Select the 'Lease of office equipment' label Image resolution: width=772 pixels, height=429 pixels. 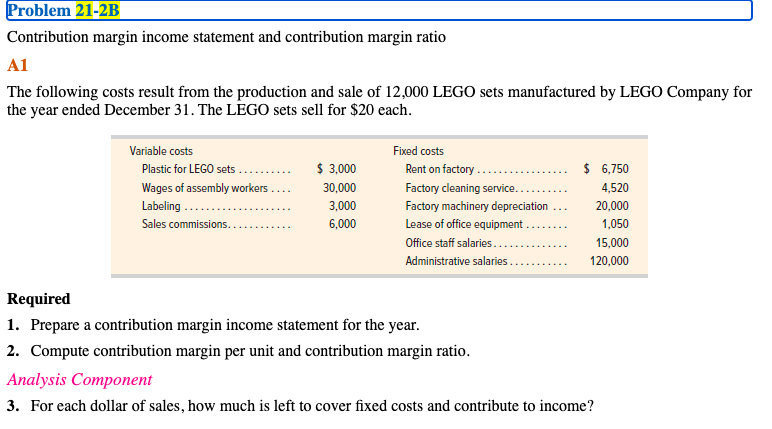(464, 224)
